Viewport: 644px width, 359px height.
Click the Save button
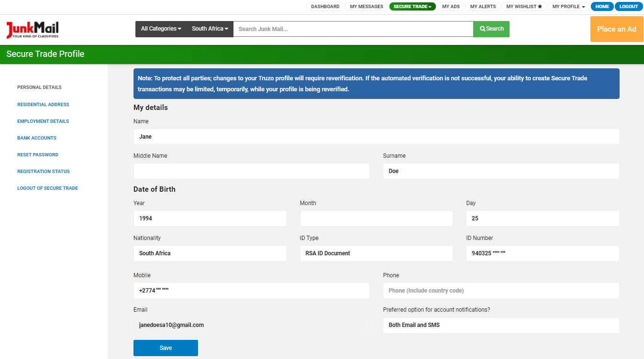tap(166, 348)
